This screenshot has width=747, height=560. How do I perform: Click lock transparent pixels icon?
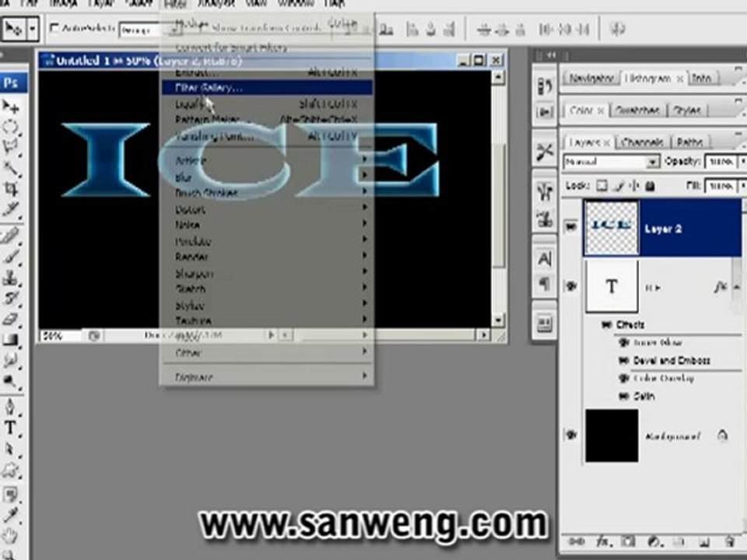pyautogui.click(x=602, y=186)
